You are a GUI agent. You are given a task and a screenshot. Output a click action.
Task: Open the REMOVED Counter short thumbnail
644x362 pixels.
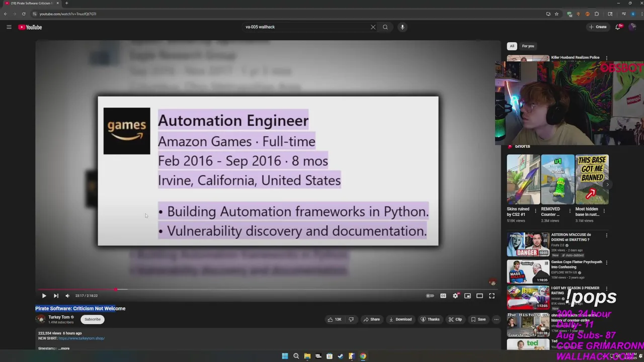coord(557,179)
